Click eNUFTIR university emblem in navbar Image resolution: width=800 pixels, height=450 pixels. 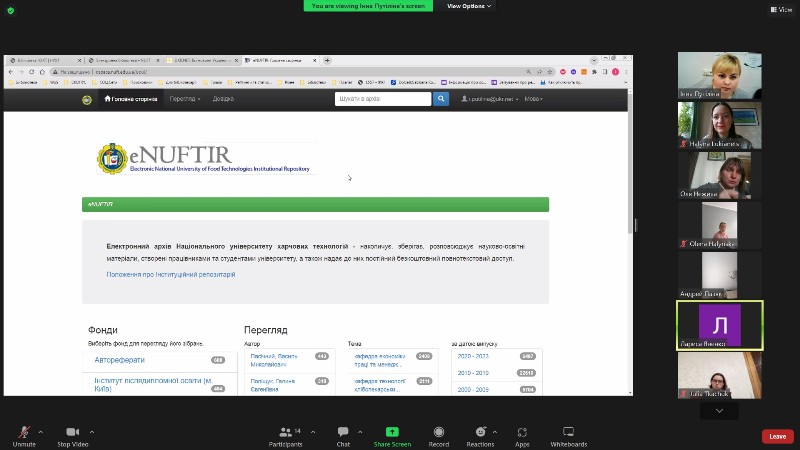(87, 99)
